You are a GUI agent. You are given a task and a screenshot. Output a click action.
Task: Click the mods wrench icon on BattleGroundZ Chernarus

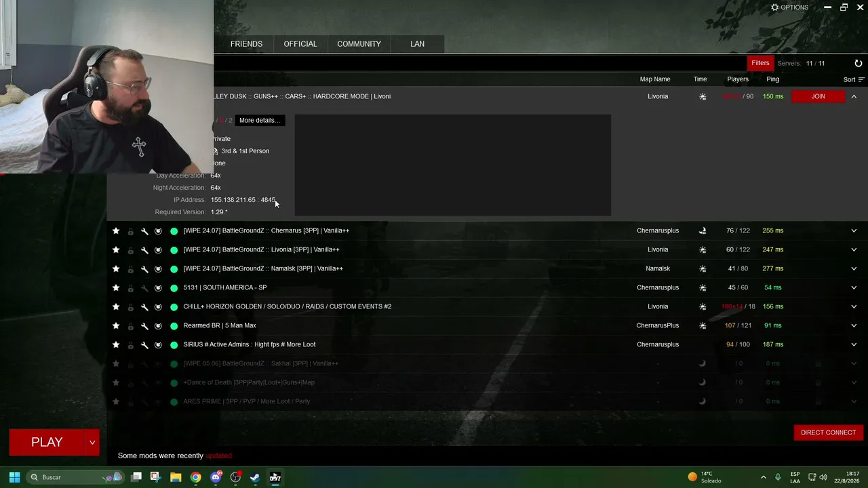click(144, 231)
